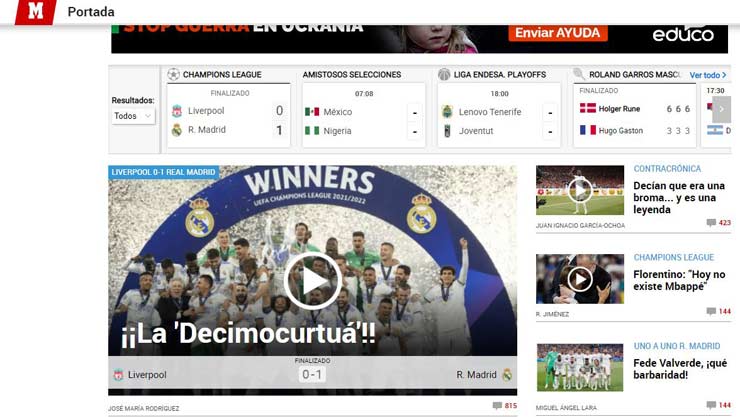Click the Lenovo Tenerife team crest
The height and width of the screenshot is (417, 740).
[x=447, y=112]
